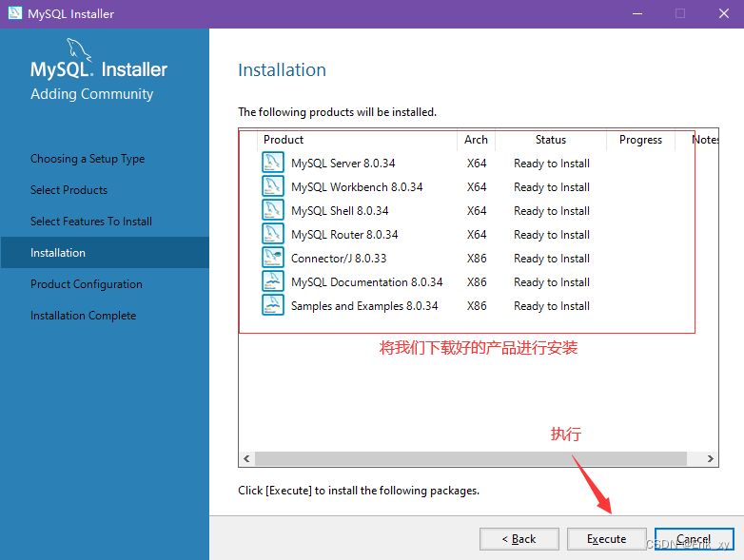Viewport: 744px width, 560px height.
Task: Click Ready to Install status for MySQL Shell
Action: [x=552, y=210]
